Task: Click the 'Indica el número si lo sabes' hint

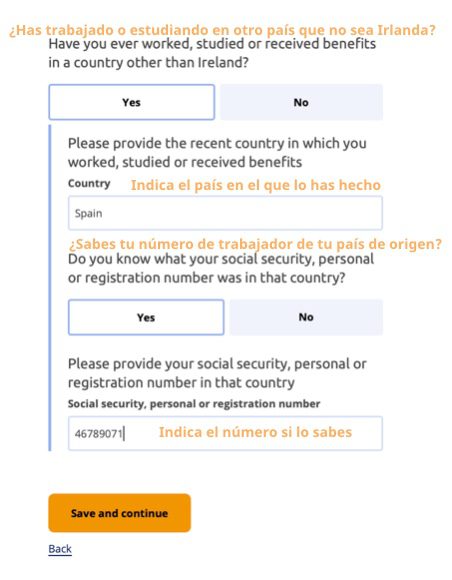Action: [x=255, y=432]
